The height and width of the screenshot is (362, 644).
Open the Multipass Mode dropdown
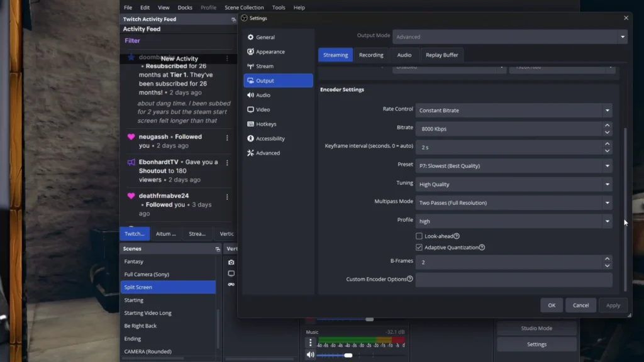click(x=514, y=203)
